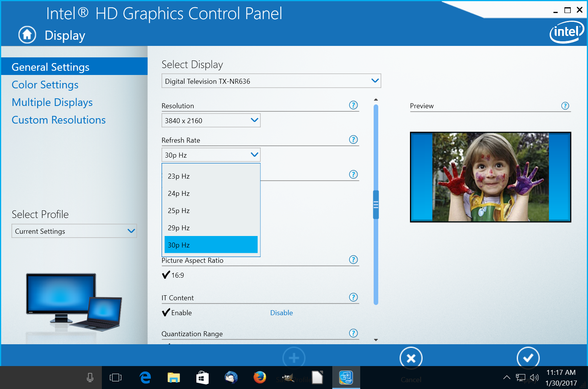This screenshot has height=389, width=588.
Task: Open GIMP from taskbar
Action: point(288,378)
